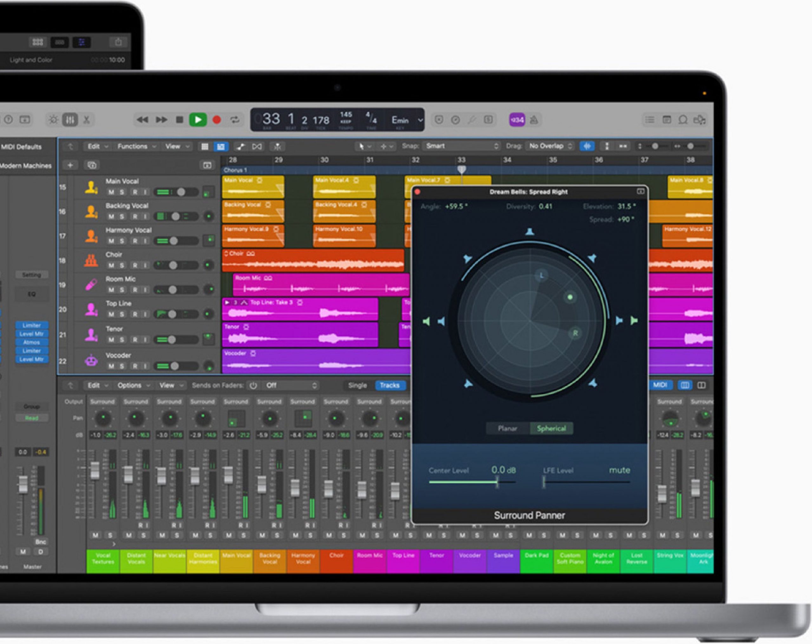This screenshot has height=644, width=812.
Task: Open the Loop Browser icon
Action: [x=683, y=120]
